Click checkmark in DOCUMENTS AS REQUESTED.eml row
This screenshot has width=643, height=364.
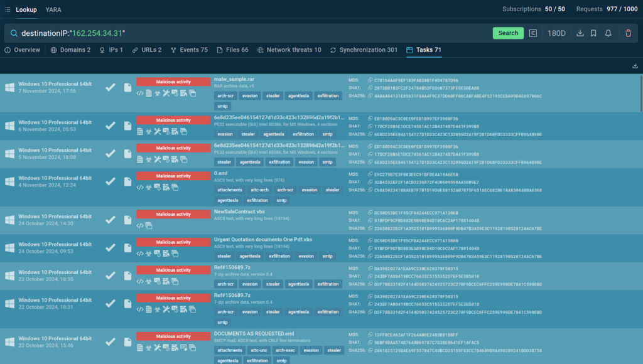(x=111, y=342)
